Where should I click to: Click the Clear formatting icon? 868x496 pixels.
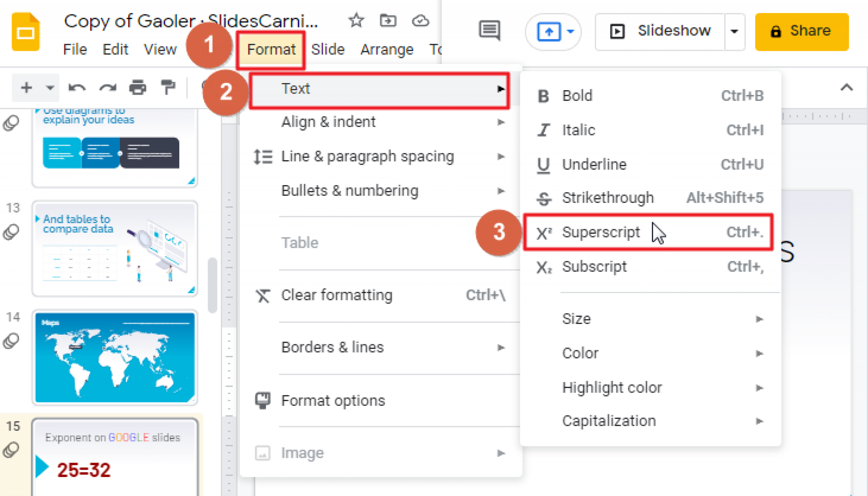pos(264,295)
